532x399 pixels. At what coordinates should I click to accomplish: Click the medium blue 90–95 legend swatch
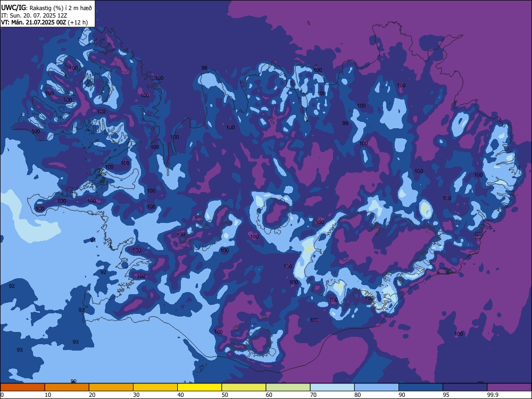point(421,387)
